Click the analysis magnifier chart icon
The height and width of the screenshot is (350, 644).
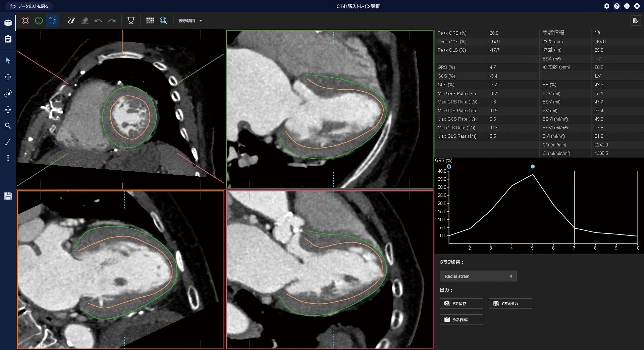(x=163, y=20)
